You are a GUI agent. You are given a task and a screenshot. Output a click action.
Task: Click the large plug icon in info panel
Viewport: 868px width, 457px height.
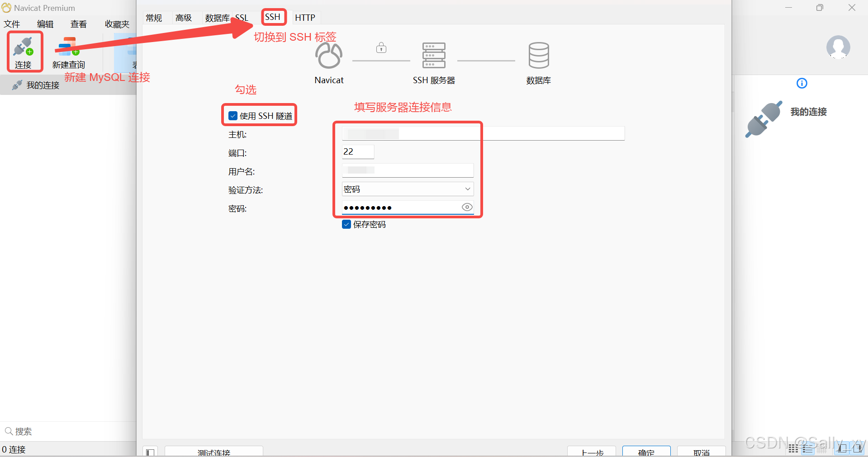(x=764, y=119)
